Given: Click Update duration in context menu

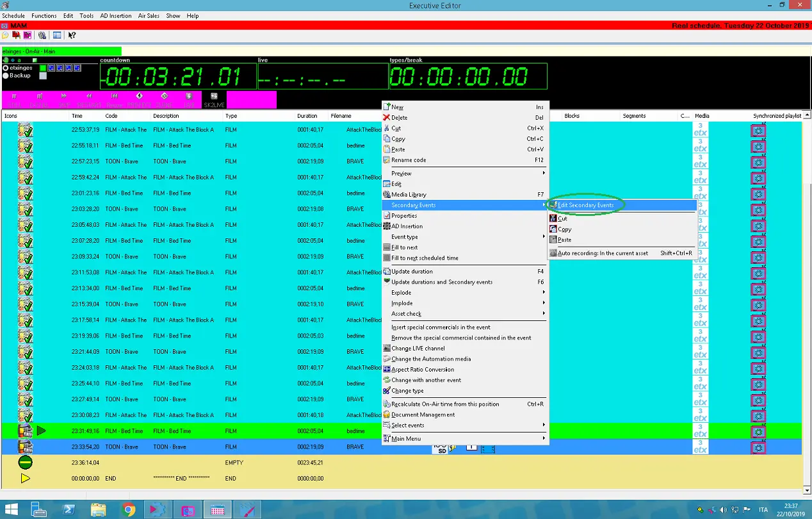Looking at the screenshot, I should click(x=412, y=272).
